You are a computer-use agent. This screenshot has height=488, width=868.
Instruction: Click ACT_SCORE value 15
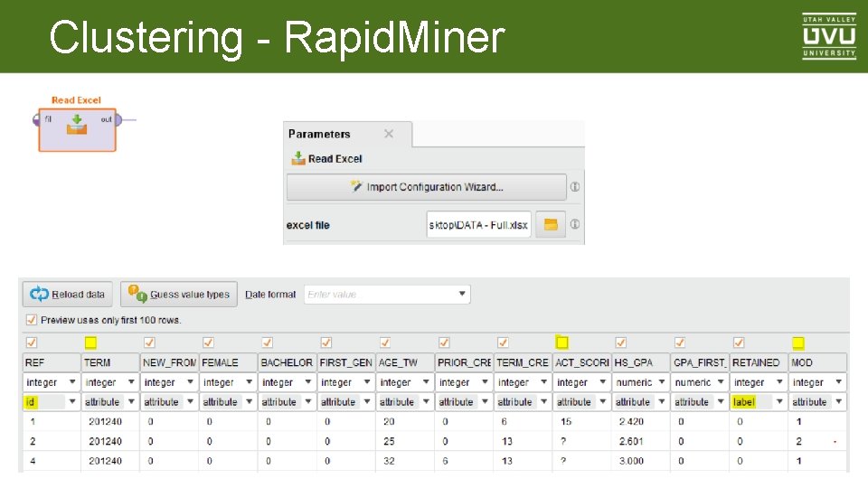[x=566, y=422]
